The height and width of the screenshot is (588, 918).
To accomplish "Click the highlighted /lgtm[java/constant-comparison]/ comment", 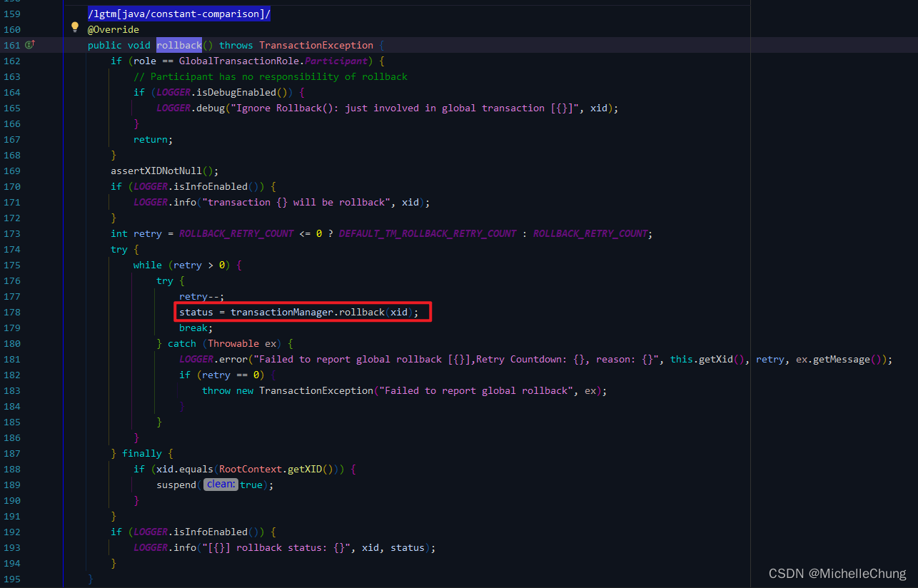I will [x=179, y=14].
